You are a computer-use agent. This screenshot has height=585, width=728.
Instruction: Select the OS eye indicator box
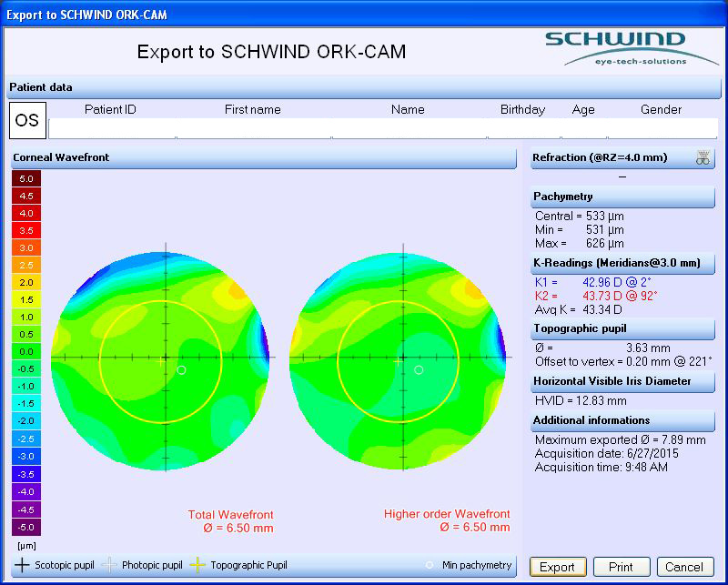click(27, 121)
